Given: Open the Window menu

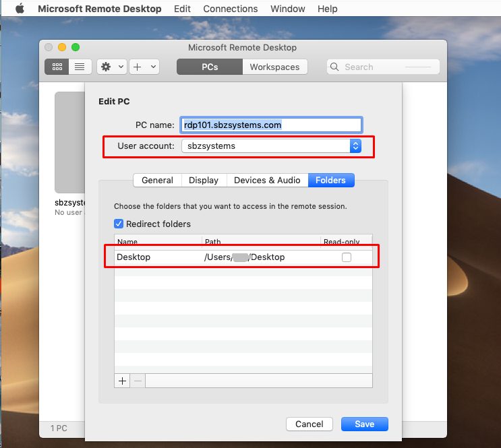Looking at the screenshot, I should pyautogui.click(x=287, y=9).
